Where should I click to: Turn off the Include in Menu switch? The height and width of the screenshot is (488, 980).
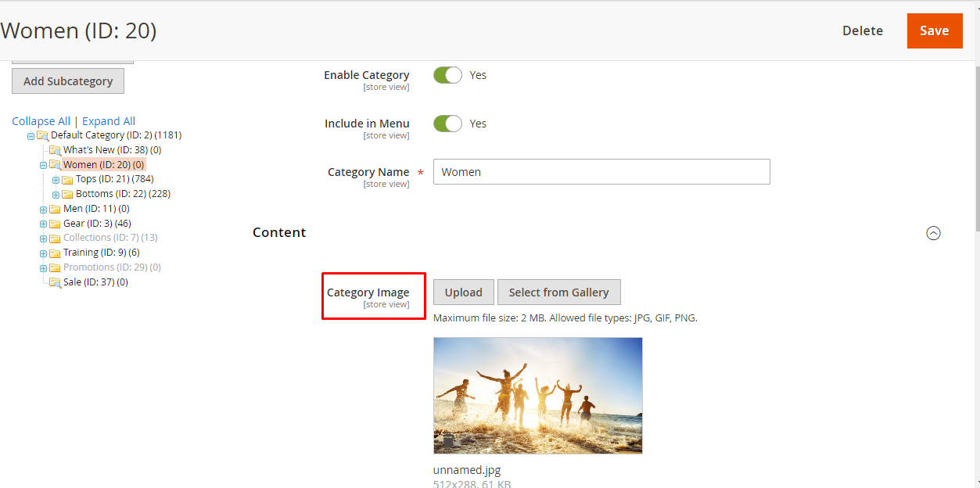[448, 124]
